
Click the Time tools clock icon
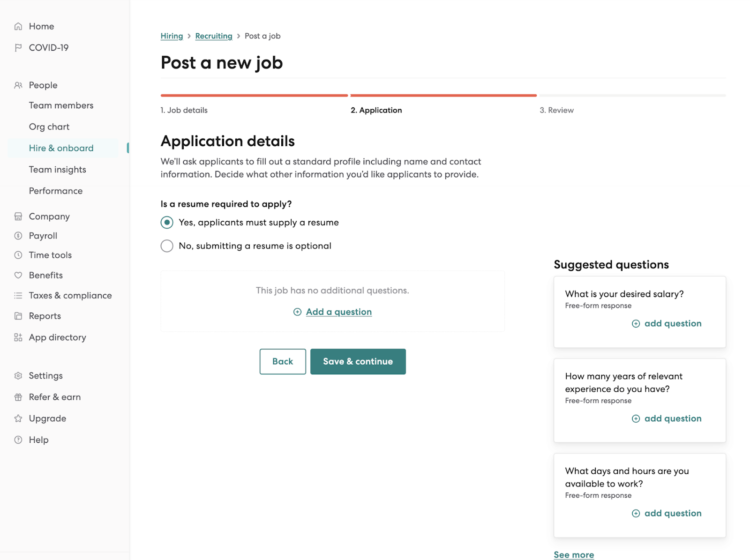pos(18,255)
